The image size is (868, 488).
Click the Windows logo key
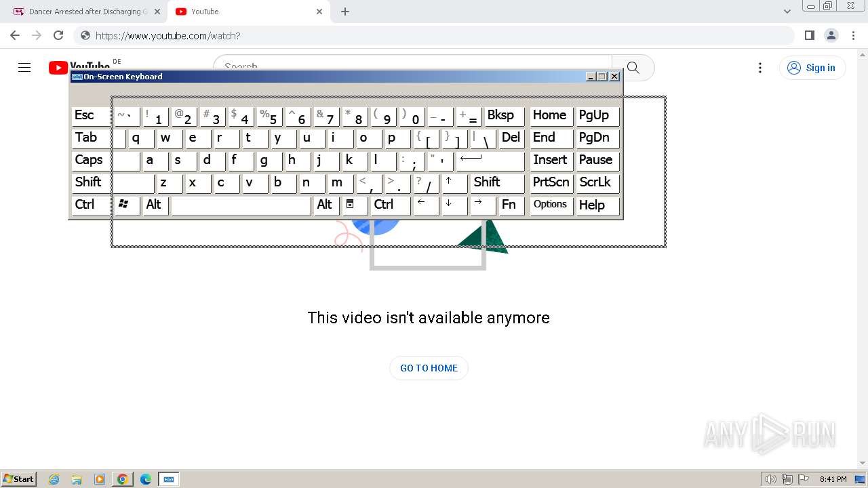pyautogui.click(x=127, y=205)
